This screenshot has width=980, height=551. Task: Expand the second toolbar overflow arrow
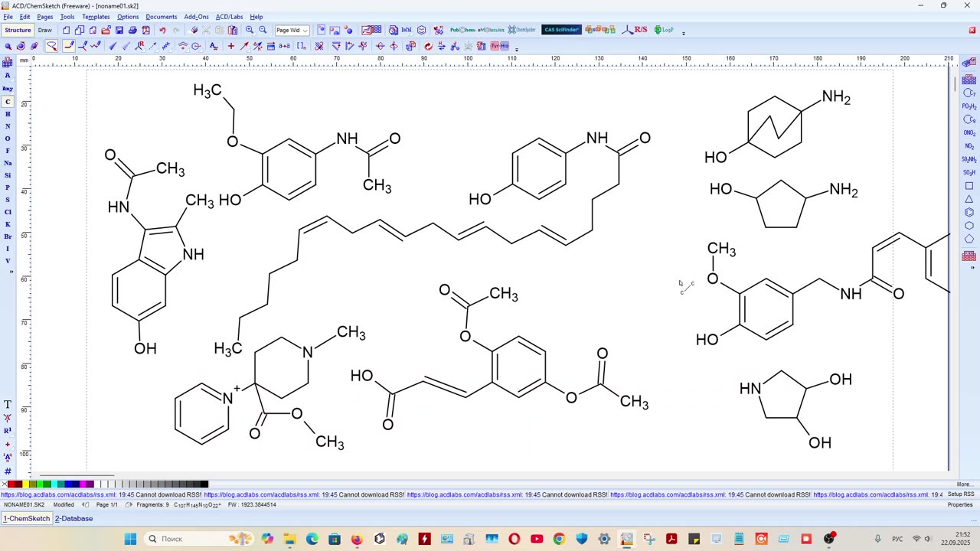click(517, 48)
